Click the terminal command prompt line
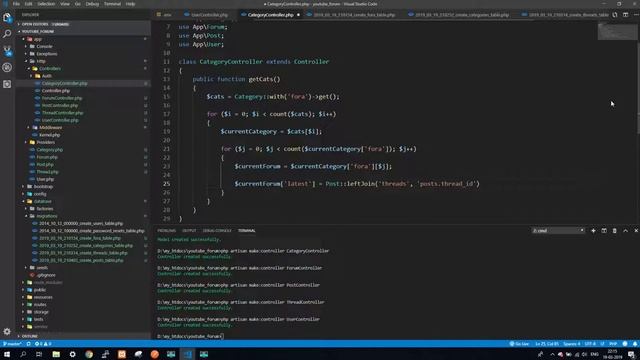640x360 pixels. pyautogui.click(x=190, y=336)
